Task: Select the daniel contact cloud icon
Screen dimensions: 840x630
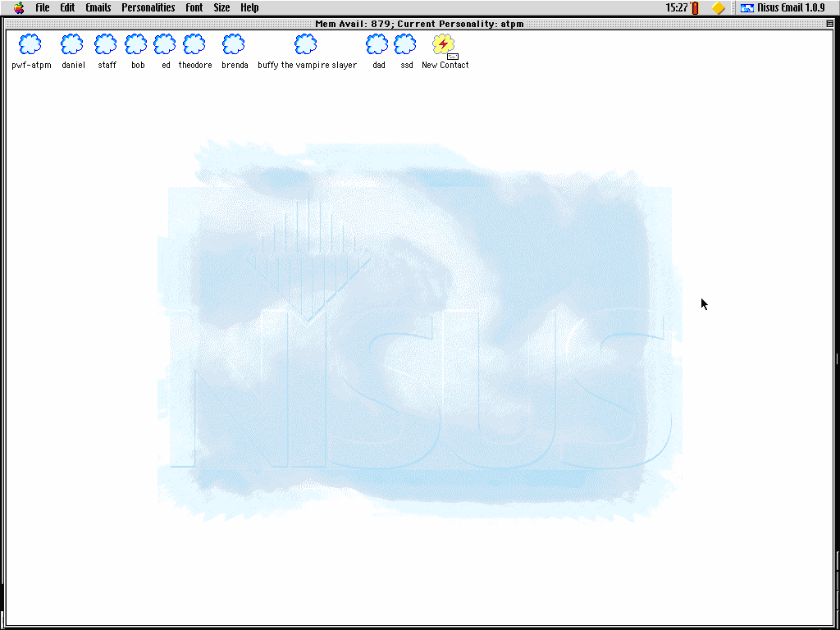Action: [x=72, y=44]
